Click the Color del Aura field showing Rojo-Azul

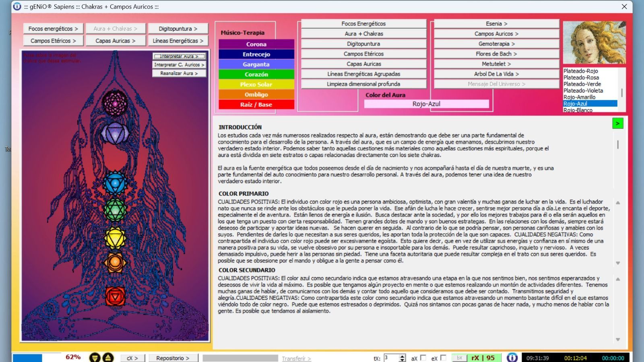pos(426,104)
